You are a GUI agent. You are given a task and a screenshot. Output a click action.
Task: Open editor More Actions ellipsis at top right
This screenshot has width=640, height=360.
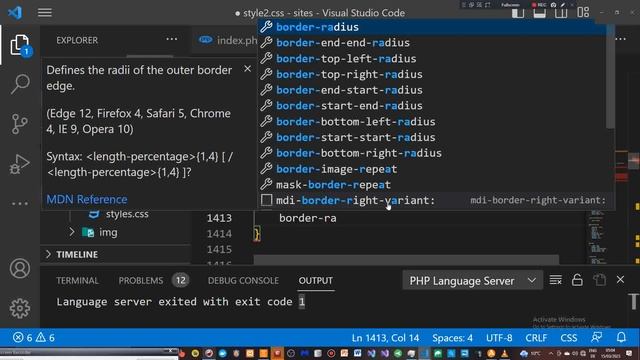[621, 39]
